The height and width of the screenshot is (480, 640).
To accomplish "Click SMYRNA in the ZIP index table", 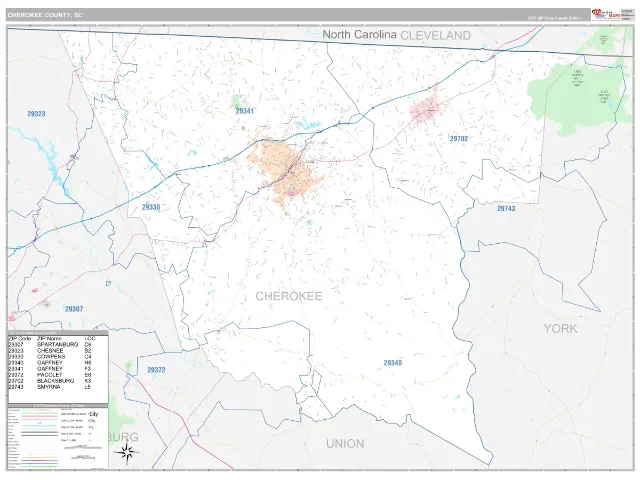I will pos(49,387).
